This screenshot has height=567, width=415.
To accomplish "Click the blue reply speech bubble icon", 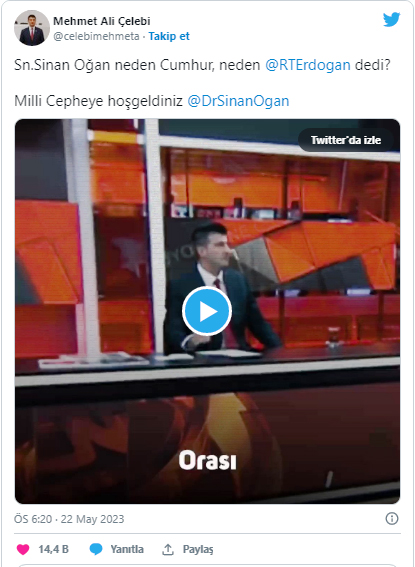I will click(96, 549).
